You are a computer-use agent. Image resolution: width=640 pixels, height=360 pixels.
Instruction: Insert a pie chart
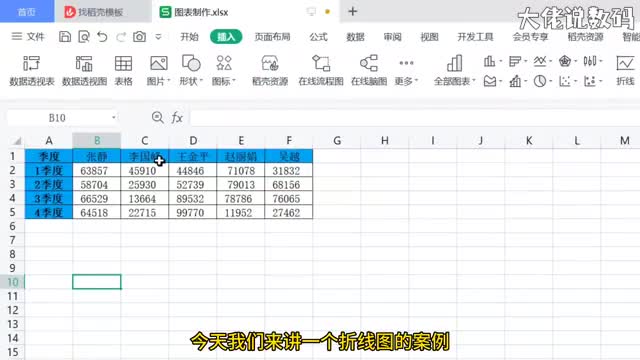click(x=540, y=81)
